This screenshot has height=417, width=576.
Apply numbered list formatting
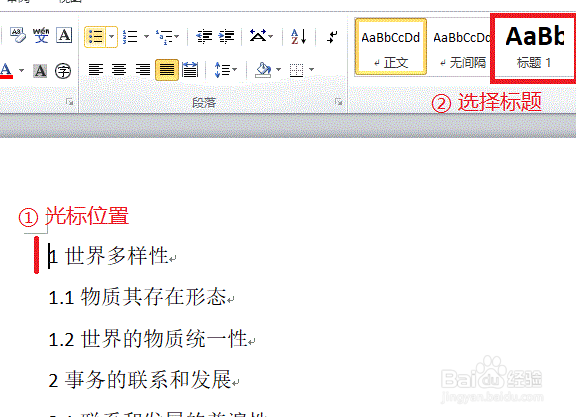point(130,37)
